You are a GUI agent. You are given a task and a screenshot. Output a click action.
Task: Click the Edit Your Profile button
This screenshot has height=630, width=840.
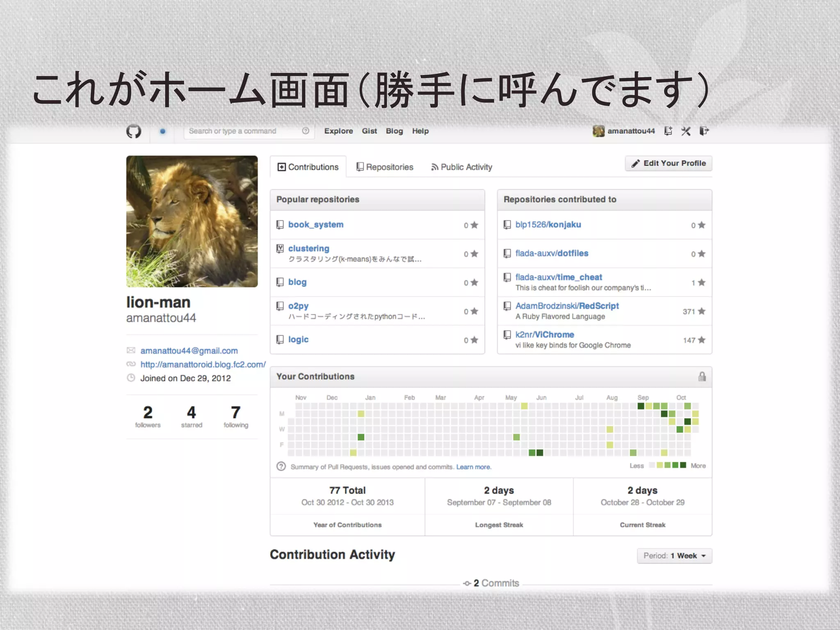click(x=669, y=163)
